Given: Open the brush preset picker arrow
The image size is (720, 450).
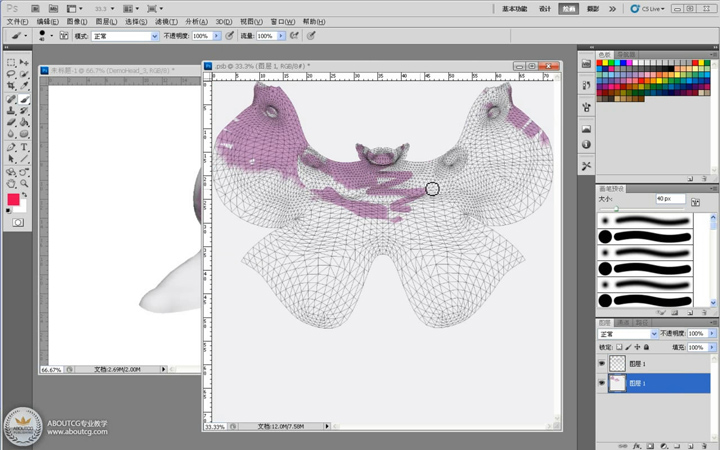Looking at the screenshot, I should [x=51, y=35].
